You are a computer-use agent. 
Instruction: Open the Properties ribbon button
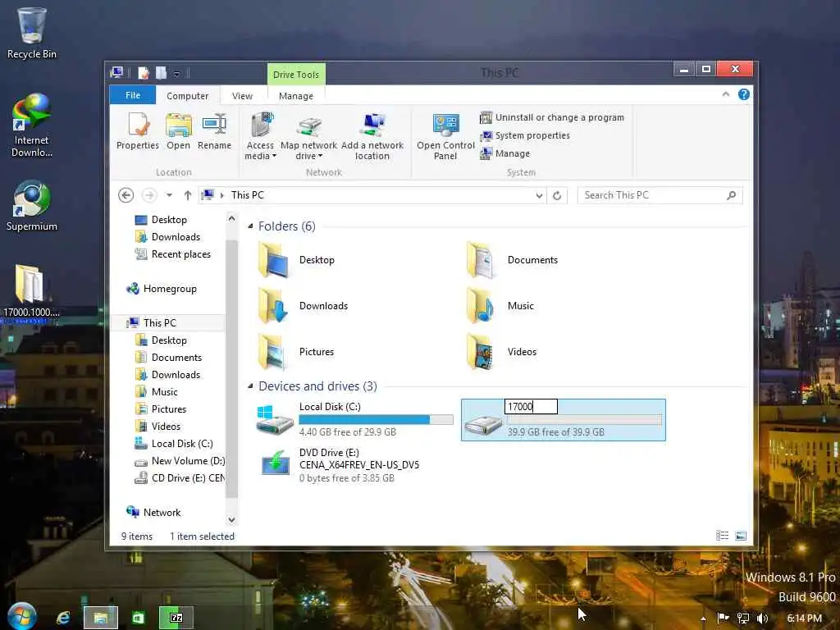click(138, 131)
